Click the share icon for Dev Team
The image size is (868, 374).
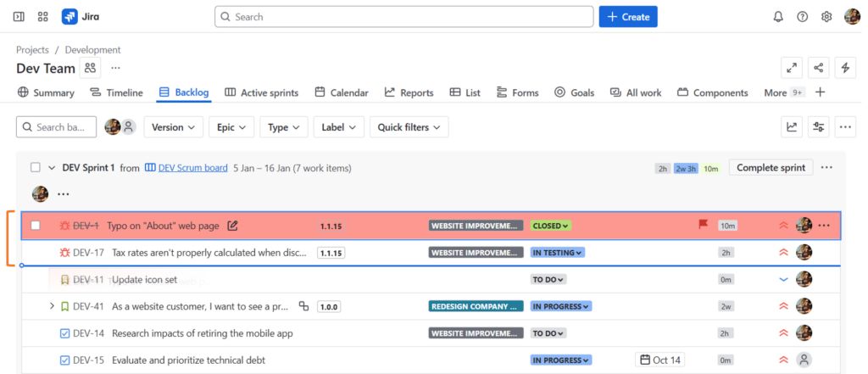click(x=818, y=68)
